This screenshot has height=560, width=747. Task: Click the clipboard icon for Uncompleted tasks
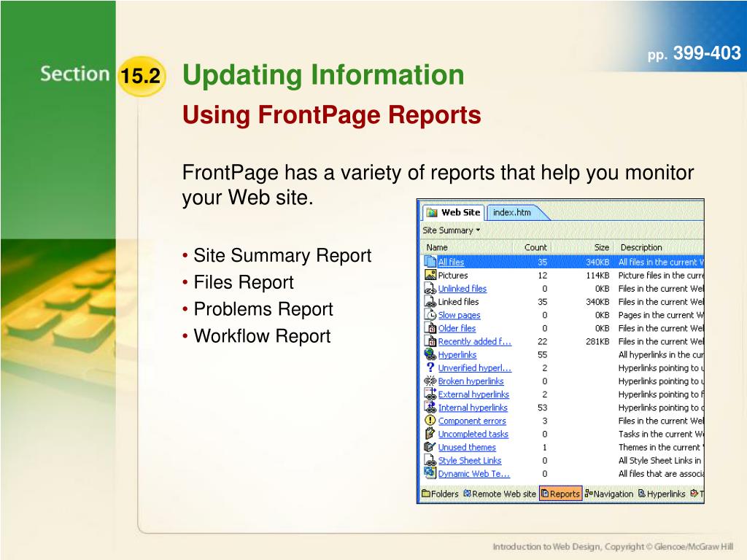(430, 434)
